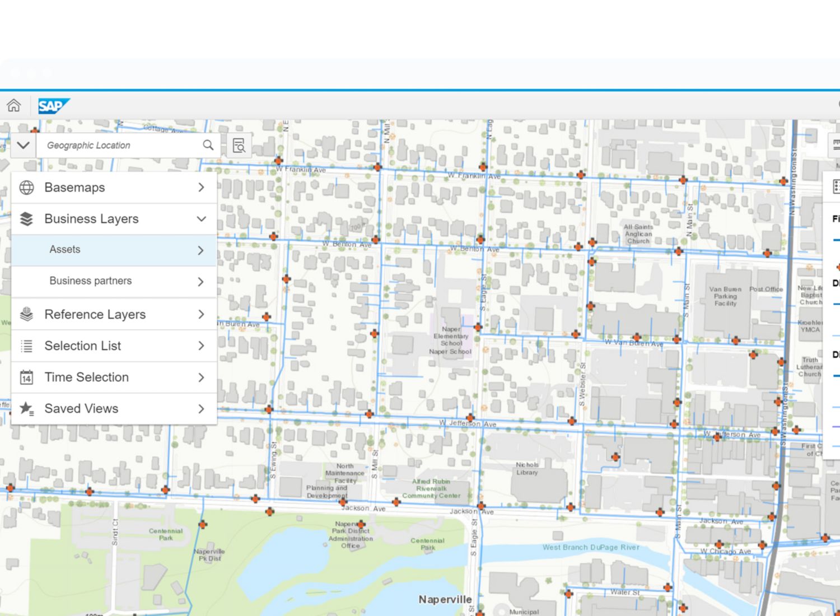Click the Reference Layers stack icon

(x=26, y=314)
